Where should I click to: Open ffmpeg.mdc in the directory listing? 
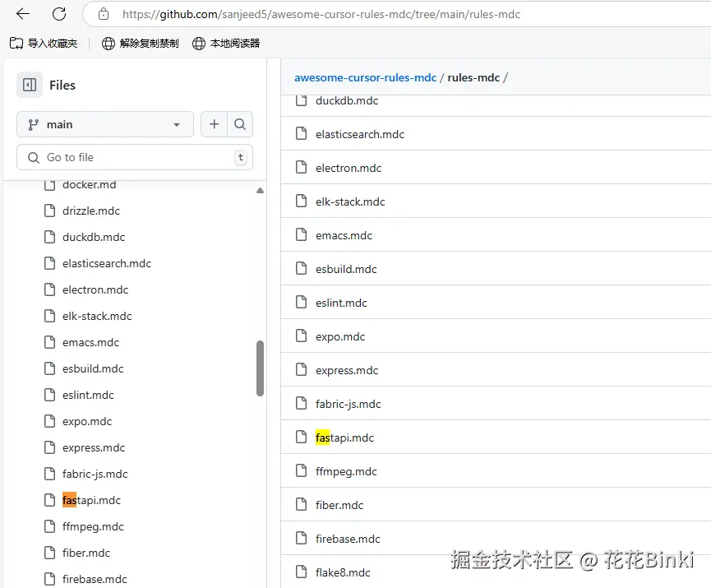pos(346,471)
